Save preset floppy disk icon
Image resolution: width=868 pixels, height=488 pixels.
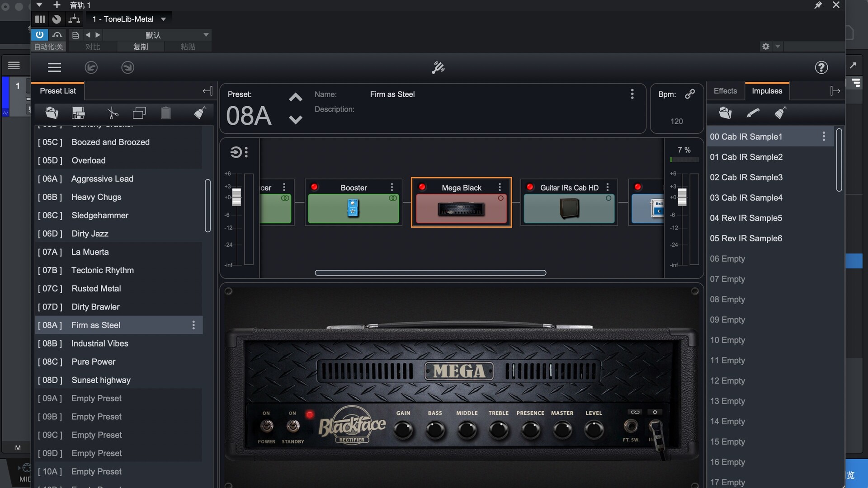click(x=78, y=113)
